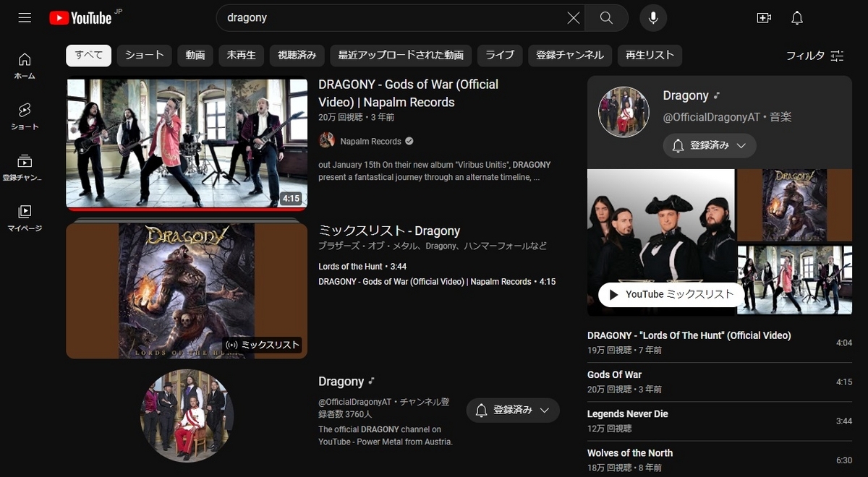Select the ショート filter chip

(145, 55)
